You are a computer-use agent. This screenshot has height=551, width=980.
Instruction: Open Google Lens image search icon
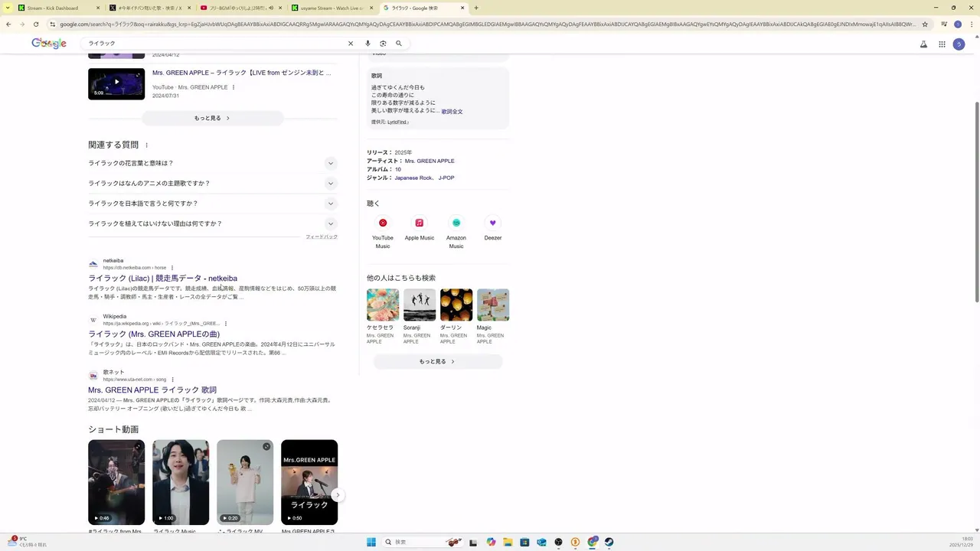coord(383,44)
